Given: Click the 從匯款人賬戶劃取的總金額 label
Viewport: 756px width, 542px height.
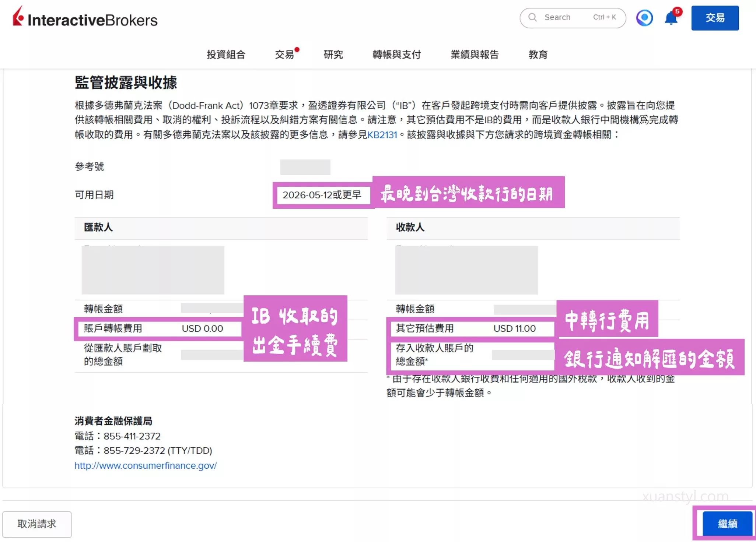Looking at the screenshot, I should point(123,355).
